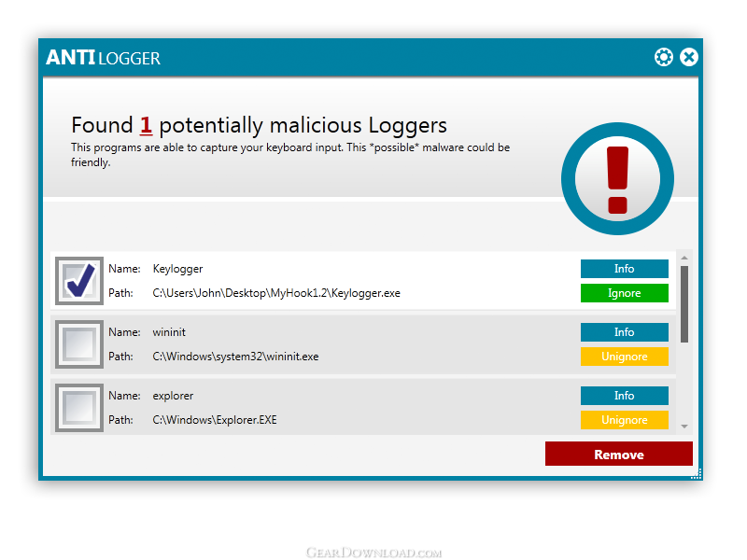This screenshot has height=560, width=747.
Task: Uncheck the Keylogger entry checkbox
Action: [79, 281]
